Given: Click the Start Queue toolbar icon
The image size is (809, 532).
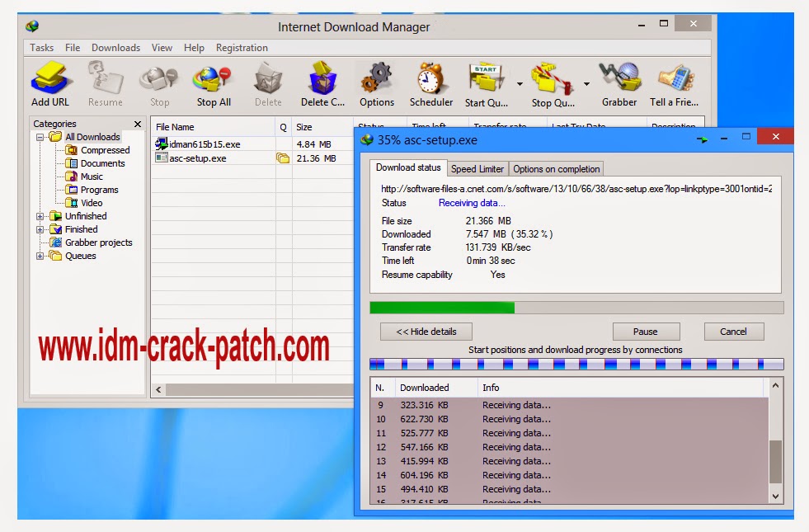Looking at the screenshot, I should tap(486, 84).
